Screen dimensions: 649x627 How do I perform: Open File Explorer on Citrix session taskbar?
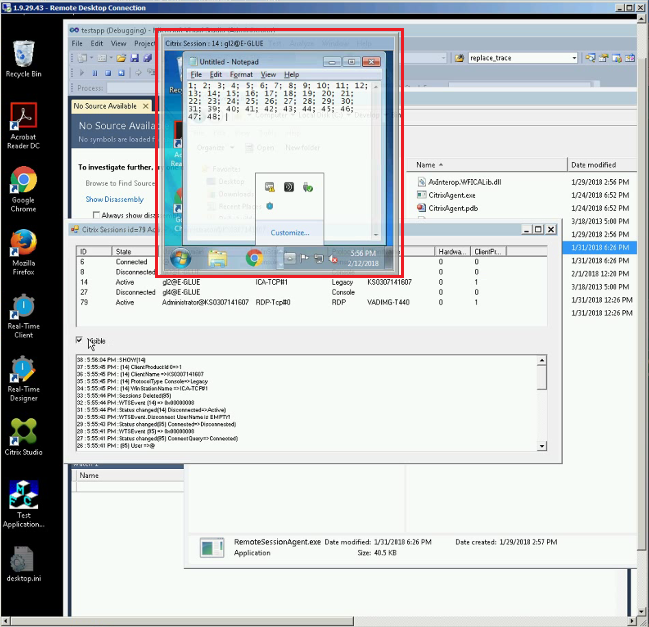click(217, 259)
